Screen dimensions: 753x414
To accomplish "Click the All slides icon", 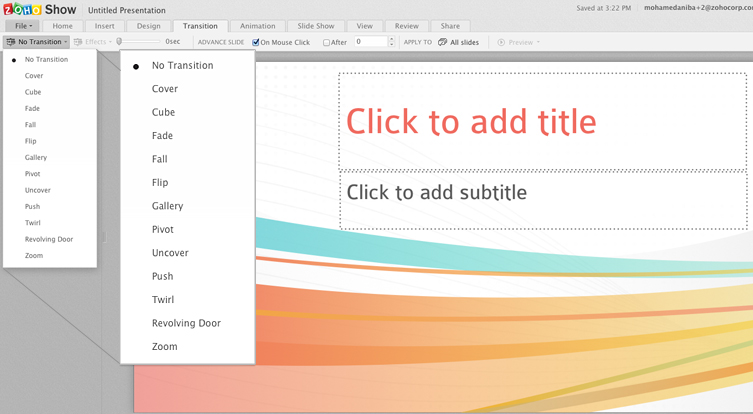I will coord(443,42).
